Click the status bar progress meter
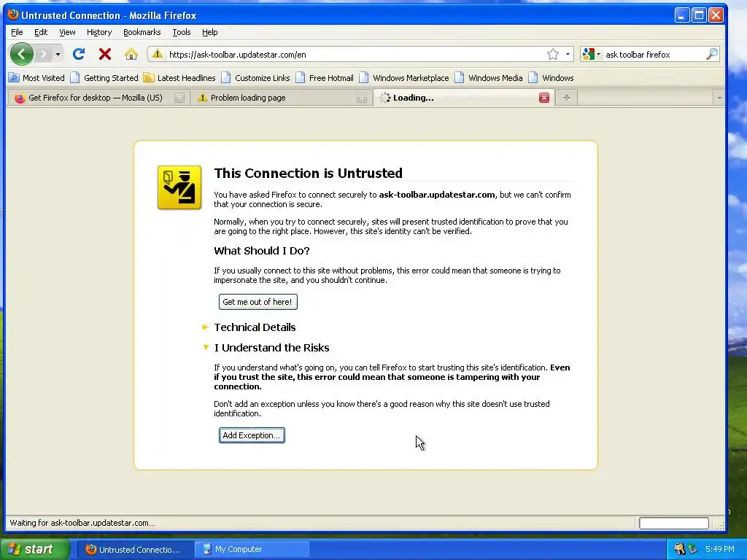Screen dimensions: 747x560 673,523
